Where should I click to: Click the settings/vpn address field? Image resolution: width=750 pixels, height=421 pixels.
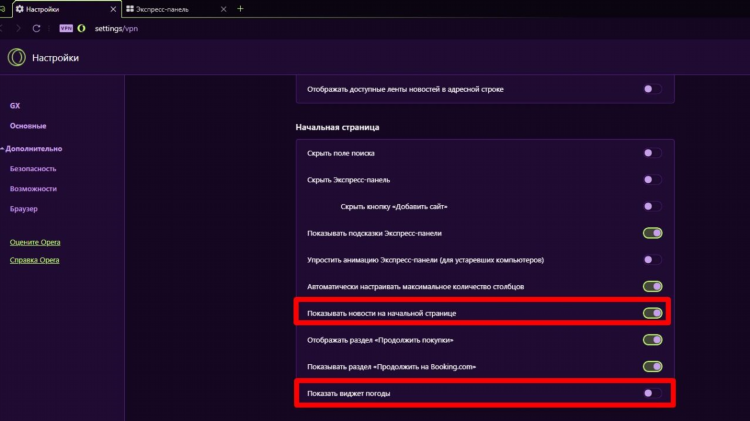point(116,28)
